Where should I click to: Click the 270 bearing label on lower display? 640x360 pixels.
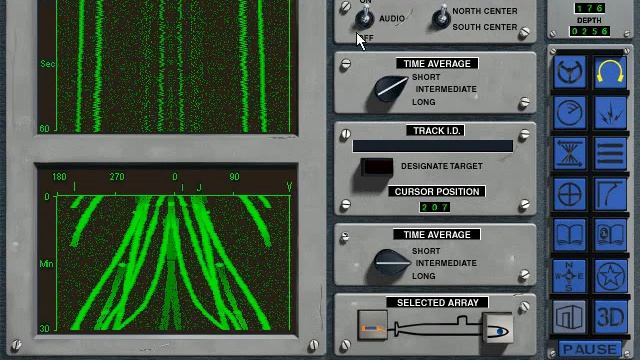(x=117, y=177)
